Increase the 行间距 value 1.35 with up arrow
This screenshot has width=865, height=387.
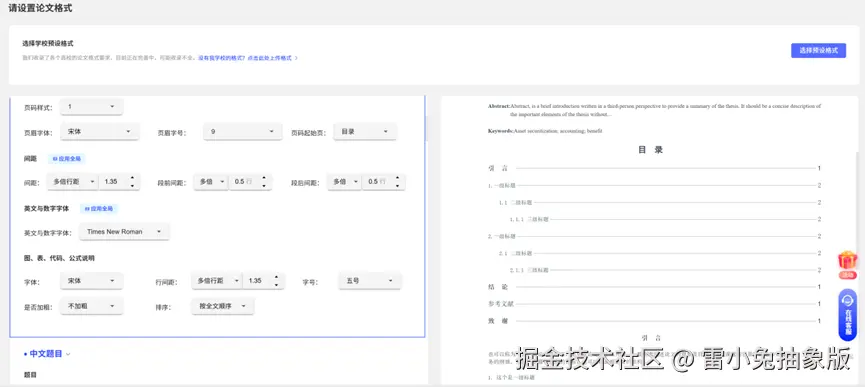(276, 277)
